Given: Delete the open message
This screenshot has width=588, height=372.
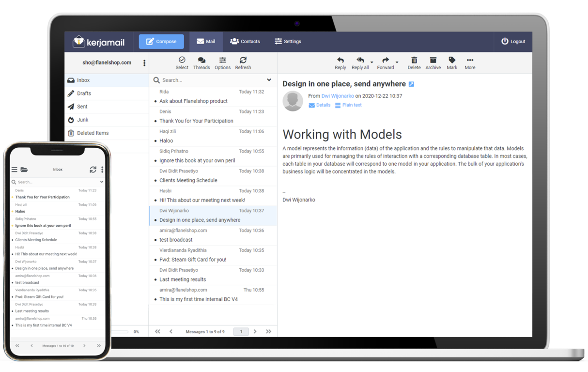Looking at the screenshot, I should pyautogui.click(x=414, y=63).
